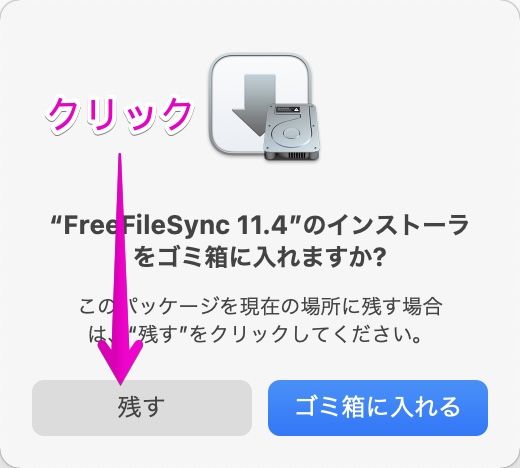Click the magenta arrowhead above 残す
Viewport: 520px width, 468px height.
(121, 363)
